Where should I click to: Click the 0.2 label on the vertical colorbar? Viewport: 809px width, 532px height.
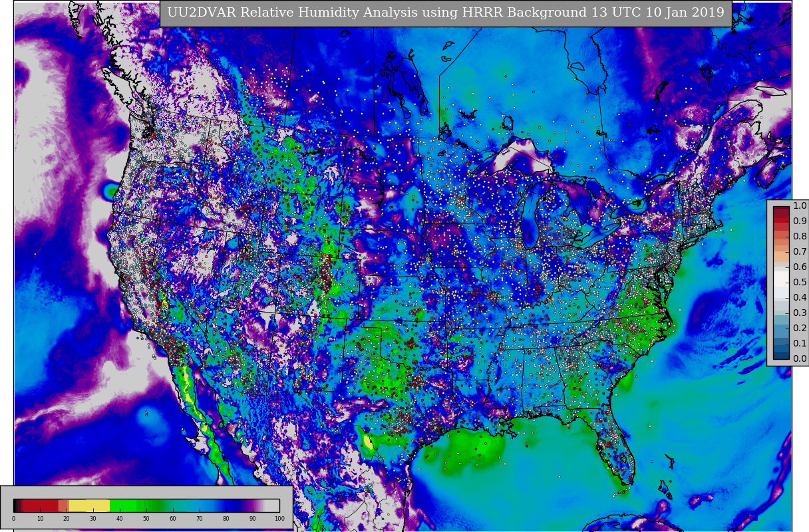(800, 329)
